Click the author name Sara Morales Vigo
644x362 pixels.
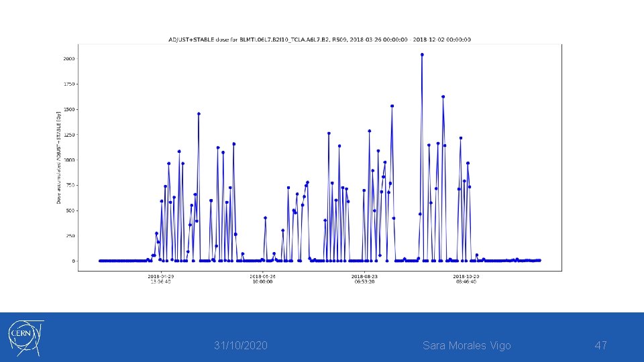(467, 346)
